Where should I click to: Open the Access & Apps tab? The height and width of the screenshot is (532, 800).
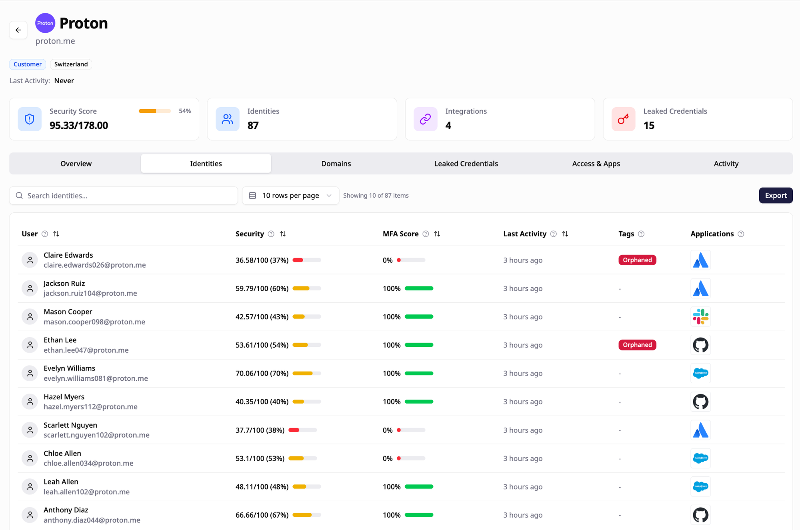596,164
